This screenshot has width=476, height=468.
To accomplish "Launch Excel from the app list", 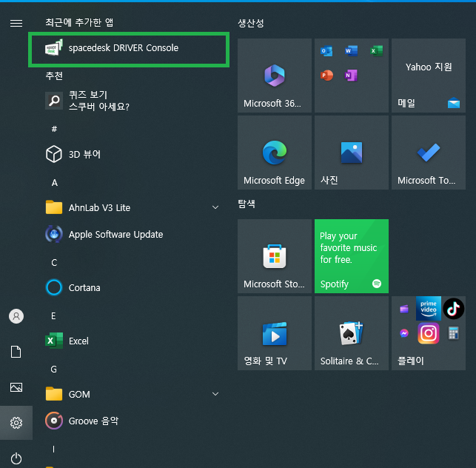I will [129, 341].
